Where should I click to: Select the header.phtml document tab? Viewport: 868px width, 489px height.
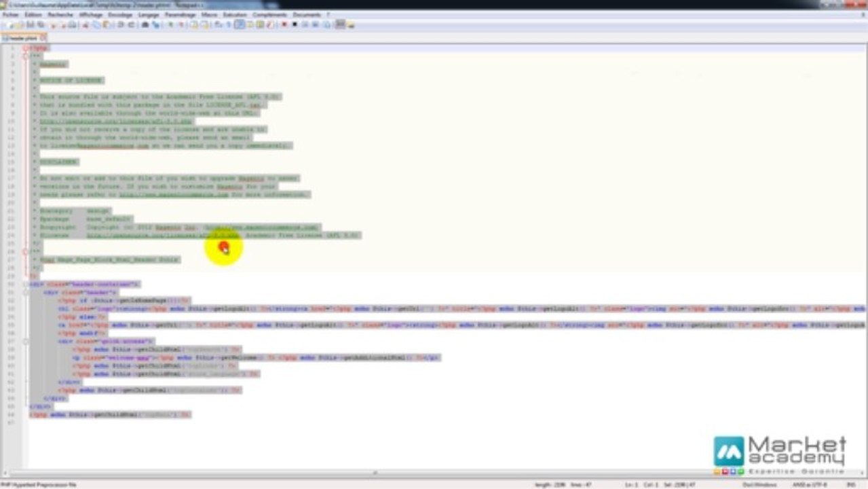[23, 38]
